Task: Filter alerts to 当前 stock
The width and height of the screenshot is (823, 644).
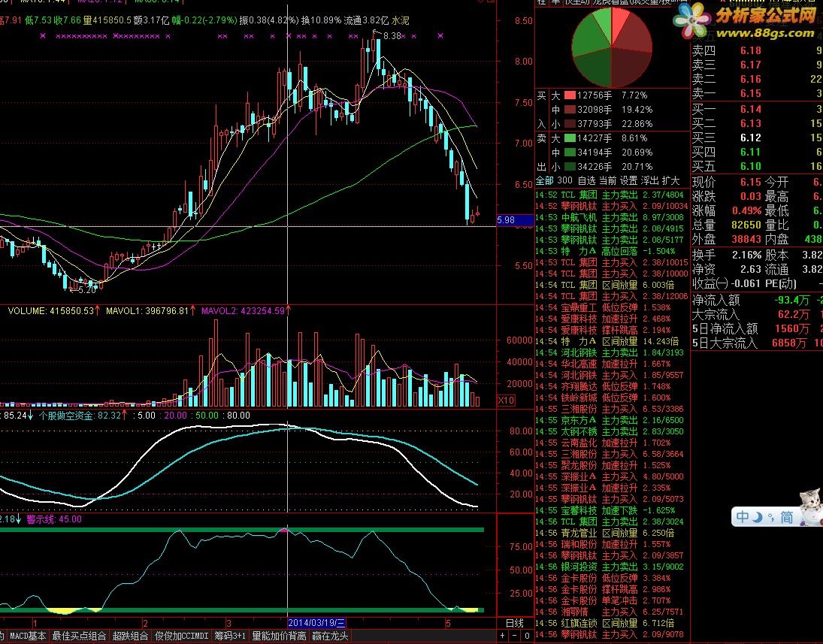Action: click(x=607, y=180)
